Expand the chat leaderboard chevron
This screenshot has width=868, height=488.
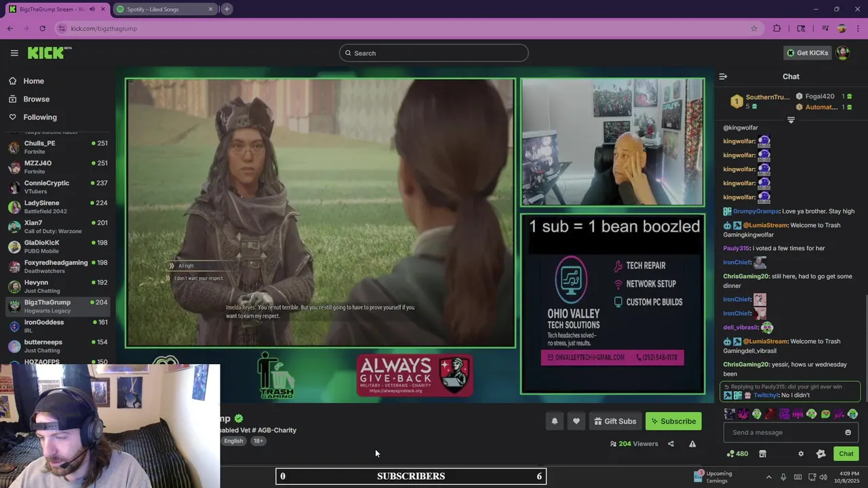pyautogui.click(x=791, y=120)
